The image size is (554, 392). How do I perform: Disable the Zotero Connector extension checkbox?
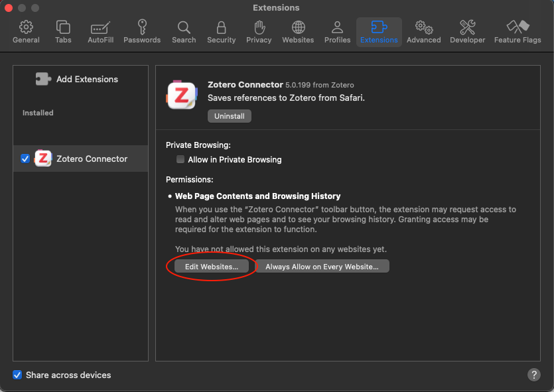pyautogui.click(x=25, y=159)
